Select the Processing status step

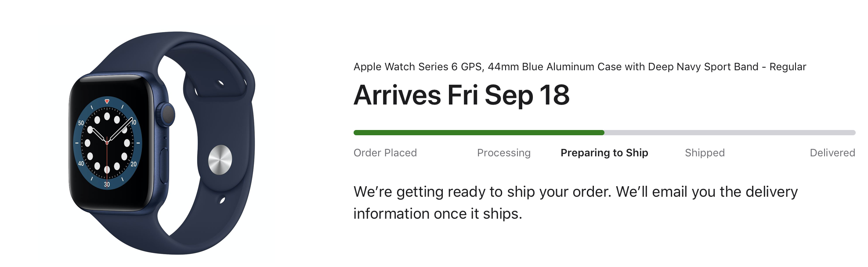click(503, 153)
